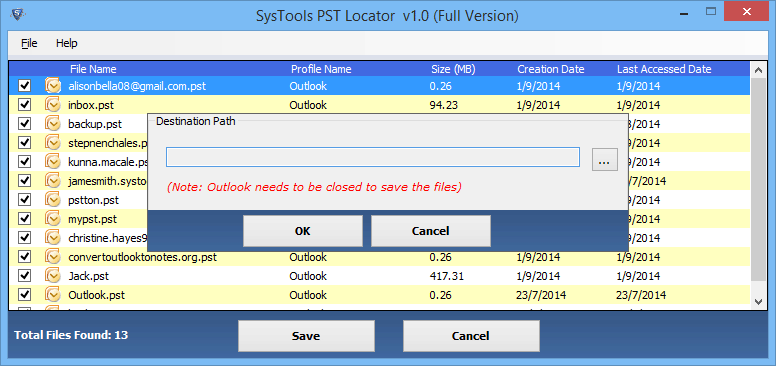This screenshot has width=776, height=366.
Task: Uncheck the pstton.pst checkbox
Action: [24, 200]
